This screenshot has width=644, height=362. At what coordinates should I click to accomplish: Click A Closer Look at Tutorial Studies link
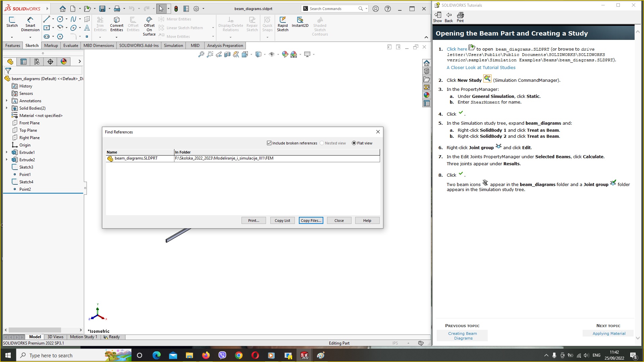pyautogui.click(x=481, y=67)
